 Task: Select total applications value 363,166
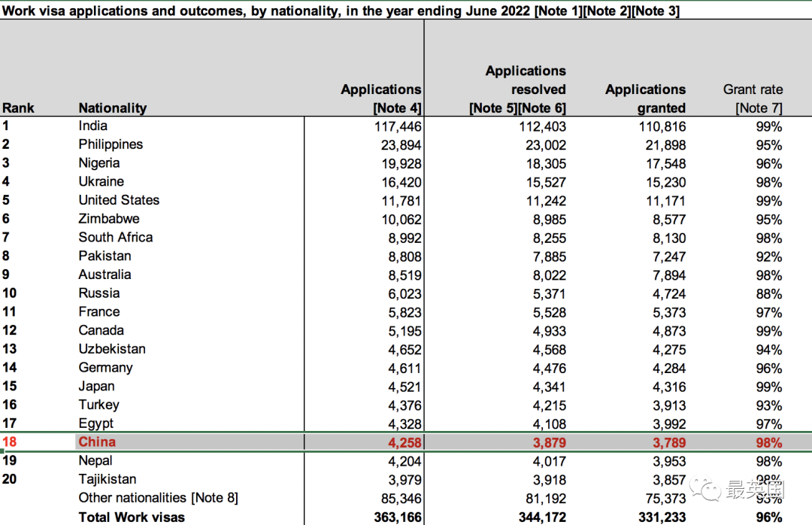coord(398,517)
